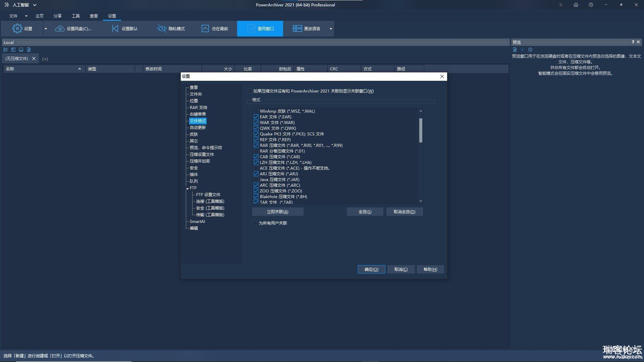The height and width of the screenshot is (362, 644).
Task: Click the home icon in title bar
Action: (576, 5)
